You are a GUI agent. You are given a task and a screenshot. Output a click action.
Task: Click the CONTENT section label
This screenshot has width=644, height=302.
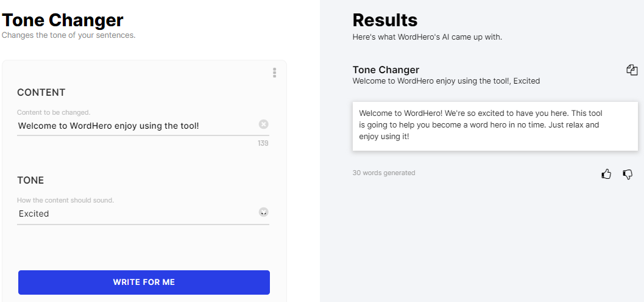[41, 93]
